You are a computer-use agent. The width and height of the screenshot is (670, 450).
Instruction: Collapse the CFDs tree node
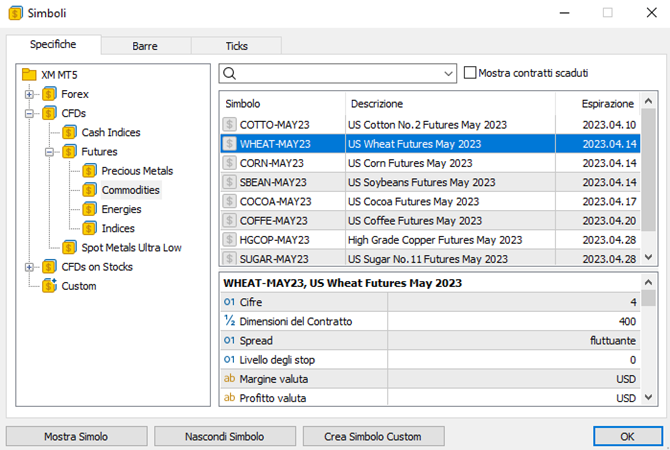click(x=29, y=113)
